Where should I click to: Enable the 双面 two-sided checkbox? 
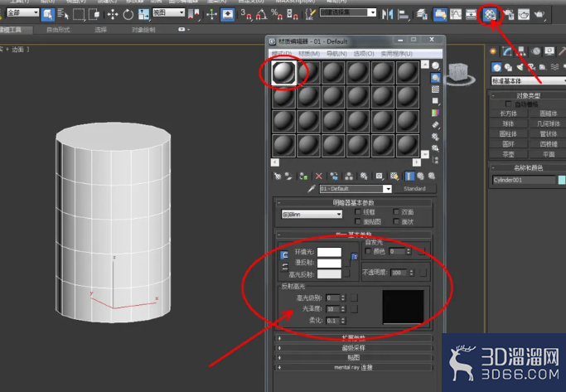(396, 212)
